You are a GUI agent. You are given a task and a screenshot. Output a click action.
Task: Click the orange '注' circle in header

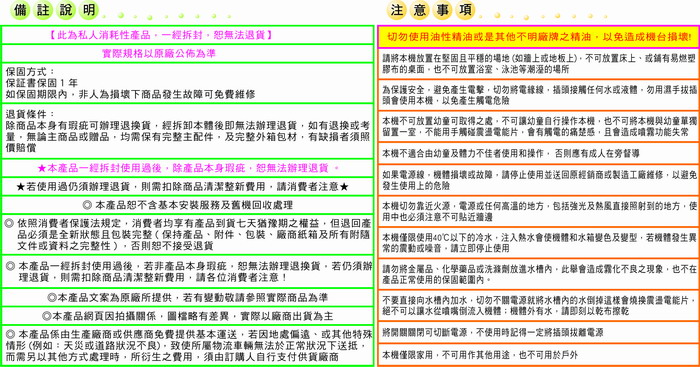point(397,10)
